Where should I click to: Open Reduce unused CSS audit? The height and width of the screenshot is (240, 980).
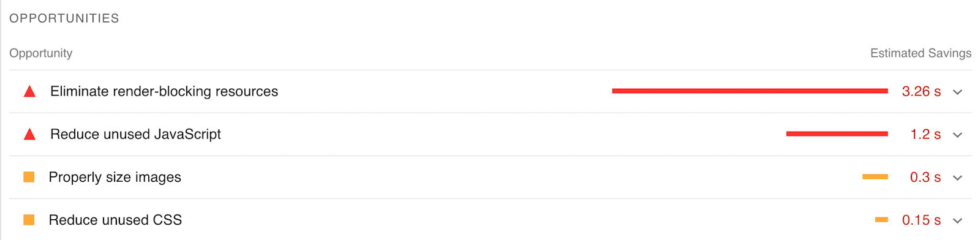(x=115, y=220)
